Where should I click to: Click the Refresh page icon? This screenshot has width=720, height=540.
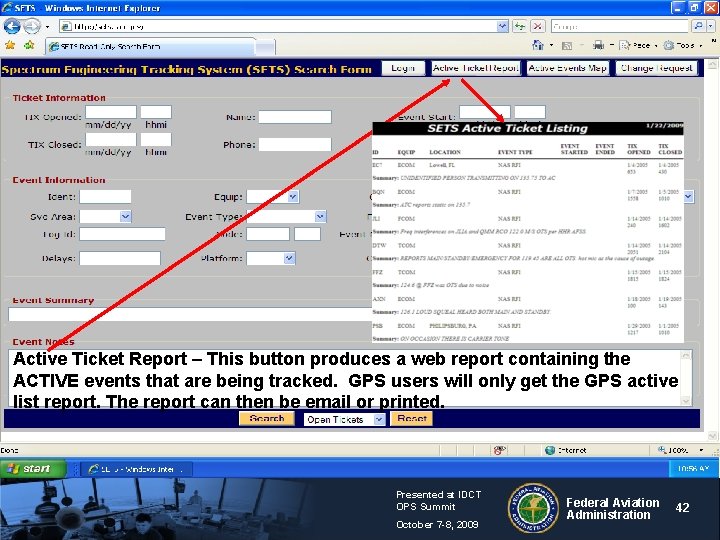[x=520, y=26]
